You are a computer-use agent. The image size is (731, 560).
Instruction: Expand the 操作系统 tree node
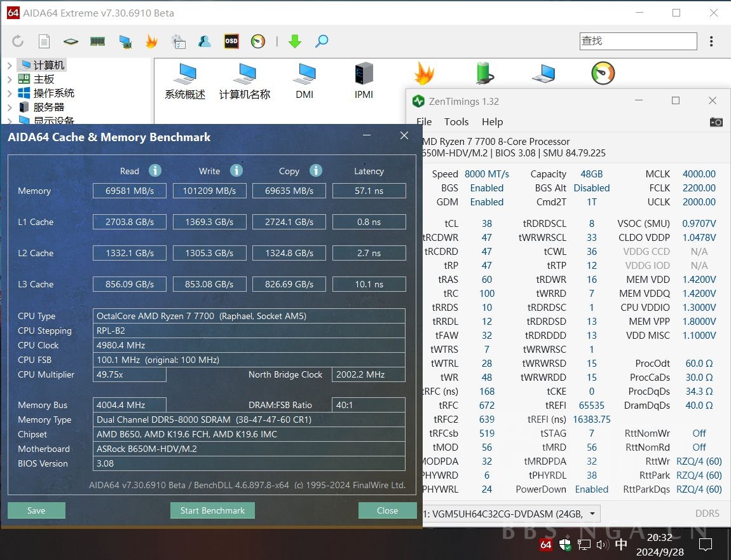point(10,93)
